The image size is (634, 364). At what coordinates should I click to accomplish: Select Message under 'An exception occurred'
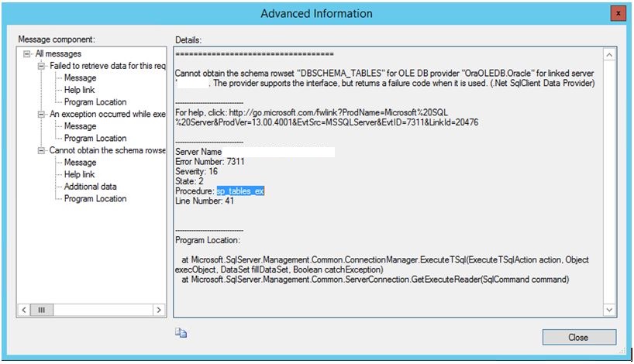click(x=80, y=126)
